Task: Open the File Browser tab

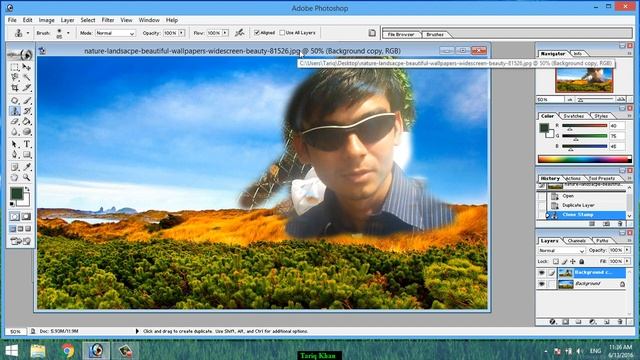Action: tap(401, 35)
